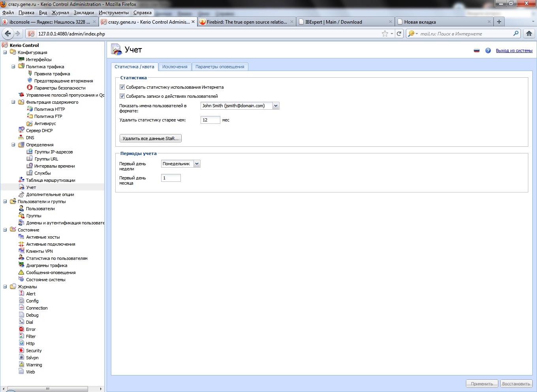
Task: Toggle Собирать статистику использования Интернета checkbox
Action: pyautogui.click(x=122, y=87)
